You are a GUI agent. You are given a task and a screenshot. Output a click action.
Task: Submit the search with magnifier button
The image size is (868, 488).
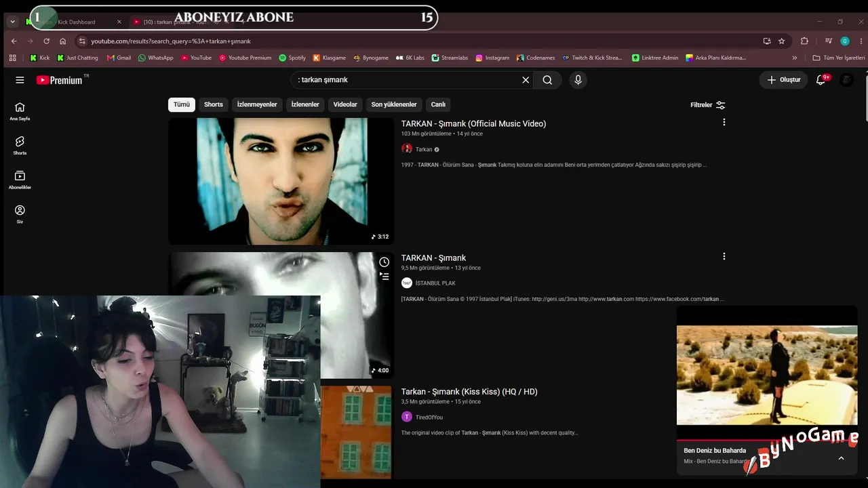547,80
